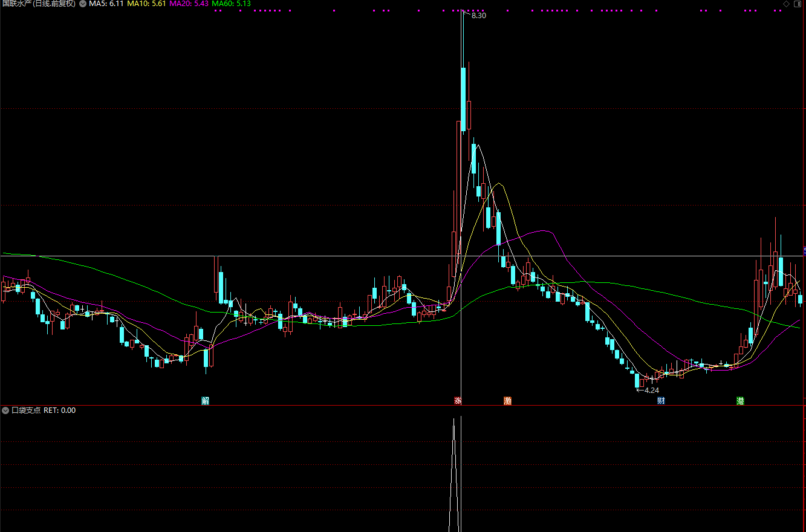Open the green 港 event marker
The image size is (806, 532).
coord(740,400)
